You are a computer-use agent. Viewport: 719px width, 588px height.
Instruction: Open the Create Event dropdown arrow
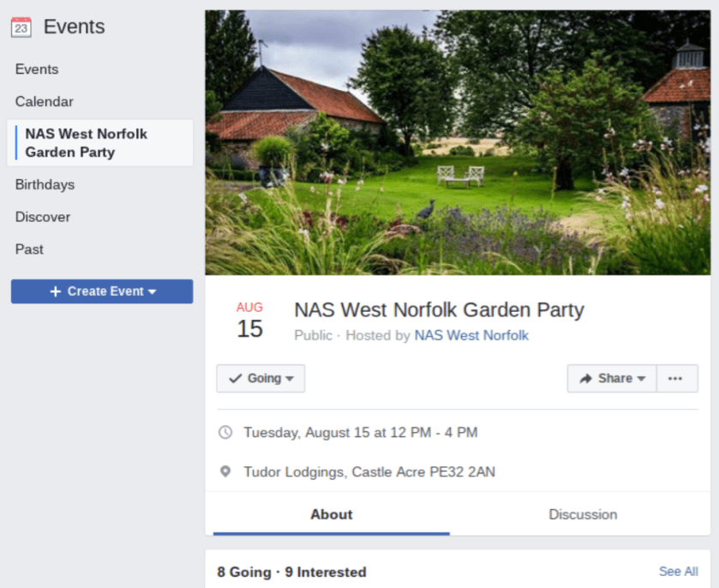[x=153, y=291]
